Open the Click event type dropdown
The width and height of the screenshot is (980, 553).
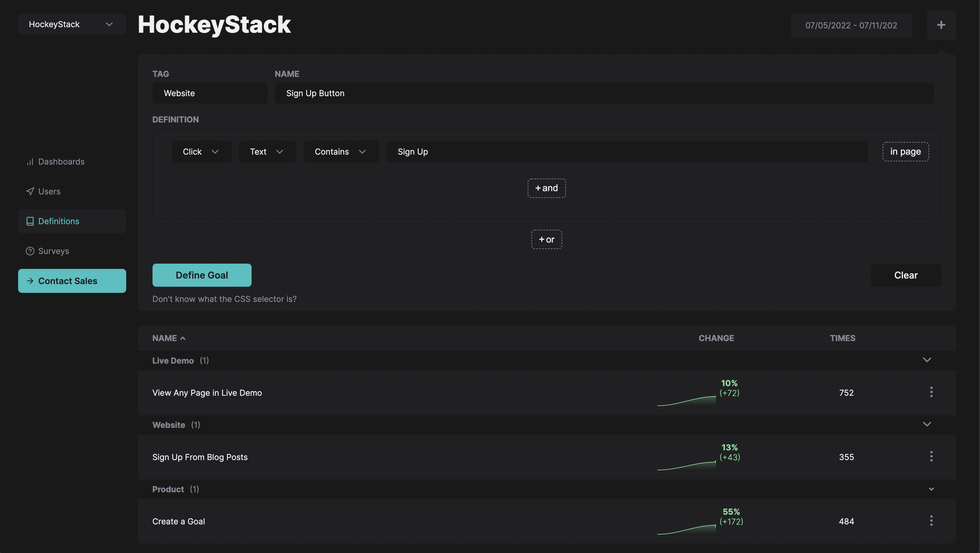pyautogui.click(x=201, y=152)
